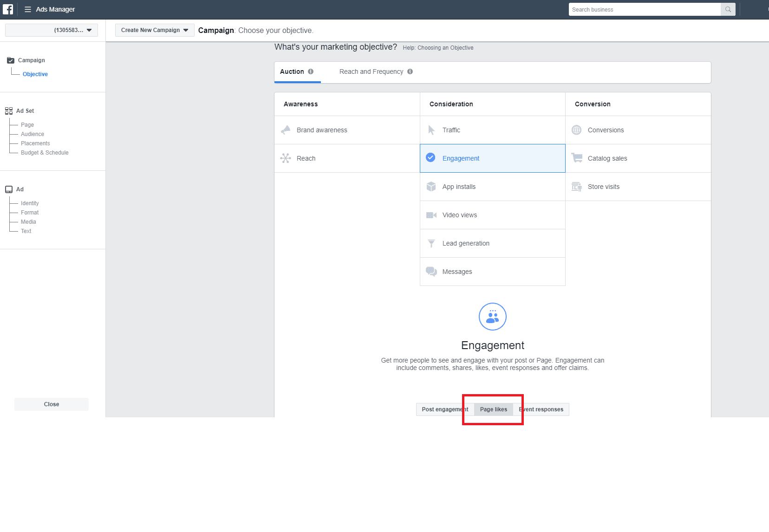Click the Lead generation funnel icon
This screenshot has height=532, width=769.
[x=431, y=243]
